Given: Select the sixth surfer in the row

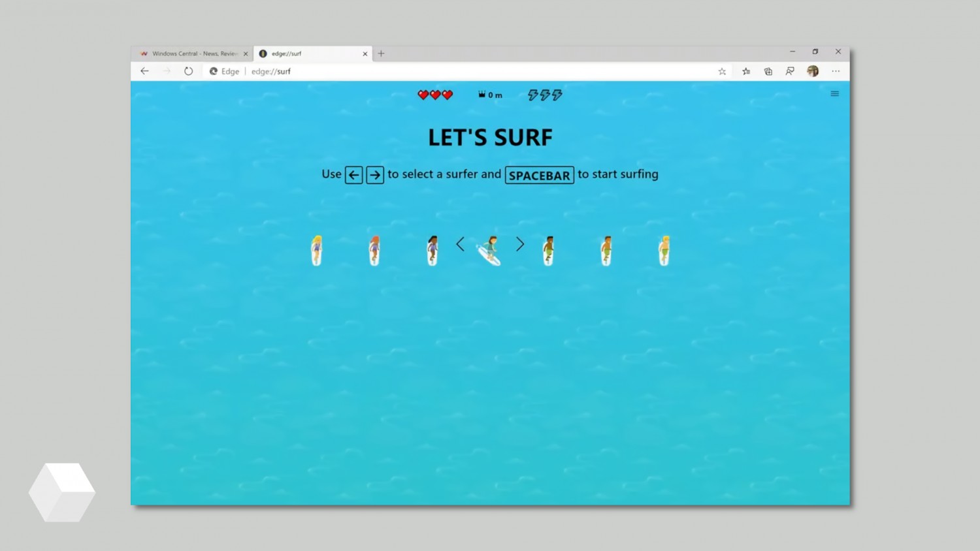Looking at the screenshot, I should (606, 250).
